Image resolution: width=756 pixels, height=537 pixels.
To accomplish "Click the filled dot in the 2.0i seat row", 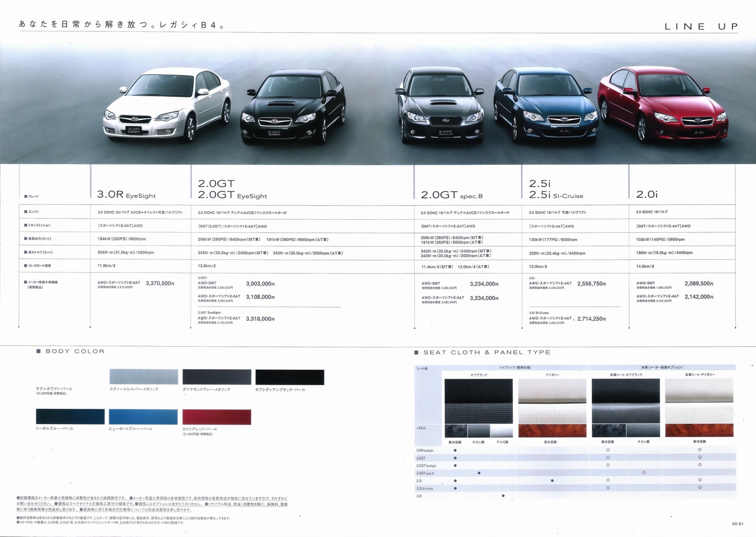I will pyautogui.click(x=503, y=496).
